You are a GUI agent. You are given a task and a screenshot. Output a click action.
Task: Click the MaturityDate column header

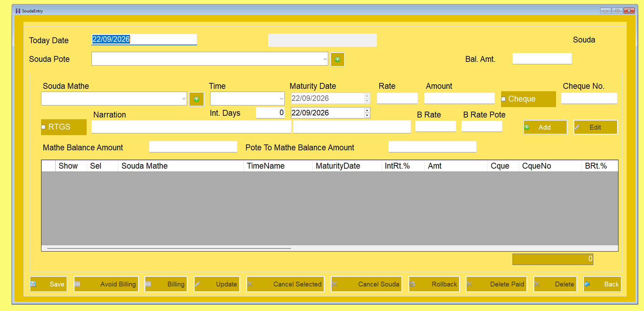[347, 166]
